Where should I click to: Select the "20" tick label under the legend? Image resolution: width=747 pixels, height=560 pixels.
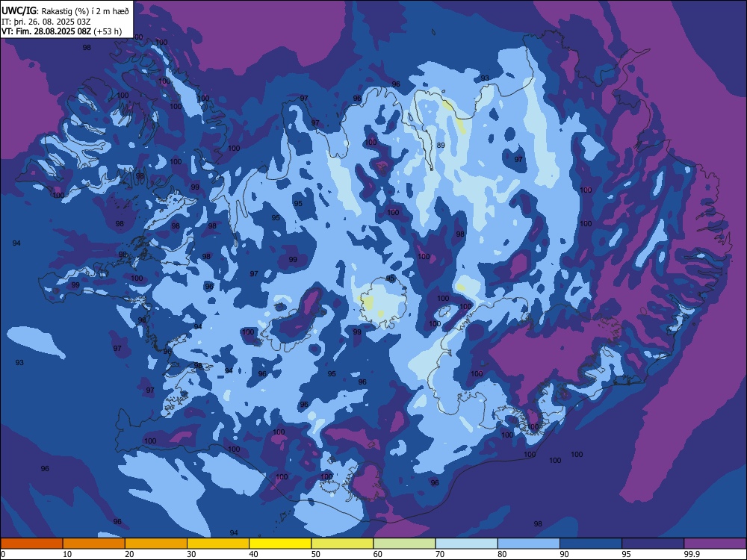(x=129, y=554)
